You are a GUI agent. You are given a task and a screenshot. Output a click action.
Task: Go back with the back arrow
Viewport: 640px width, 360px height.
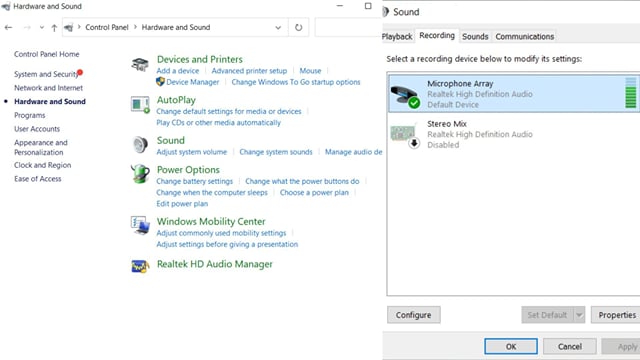click(8, 27)
